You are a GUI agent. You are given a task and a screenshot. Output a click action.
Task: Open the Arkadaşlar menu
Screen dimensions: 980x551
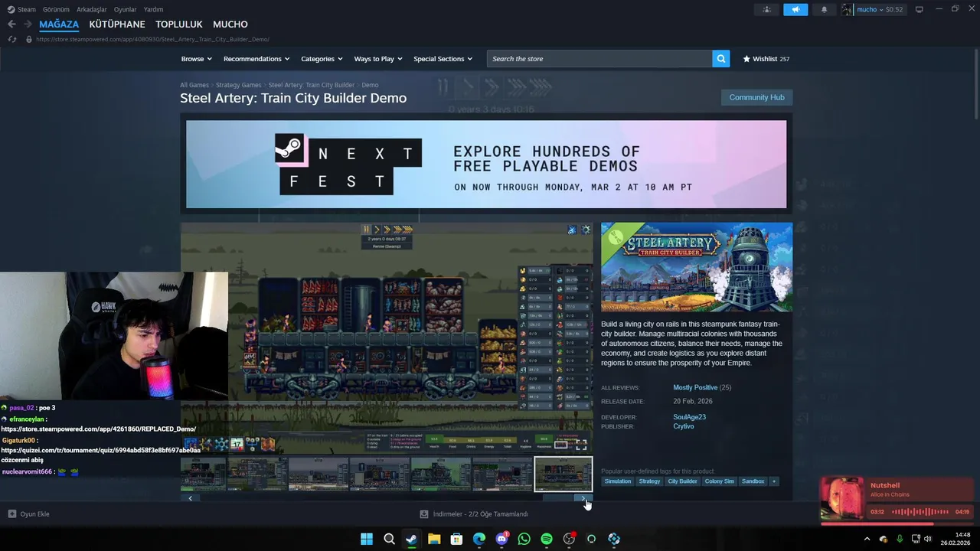(92, 9)
